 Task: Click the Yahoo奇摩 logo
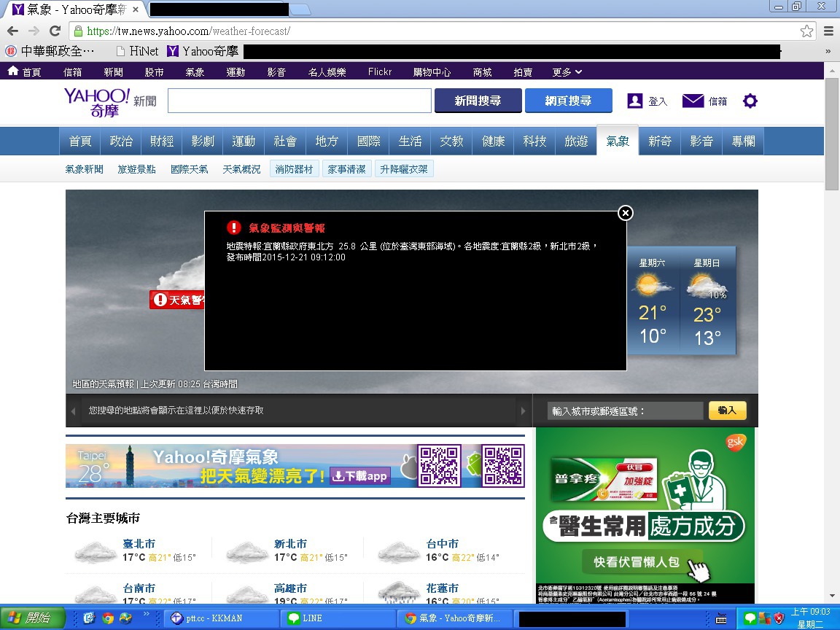[97, 102]
